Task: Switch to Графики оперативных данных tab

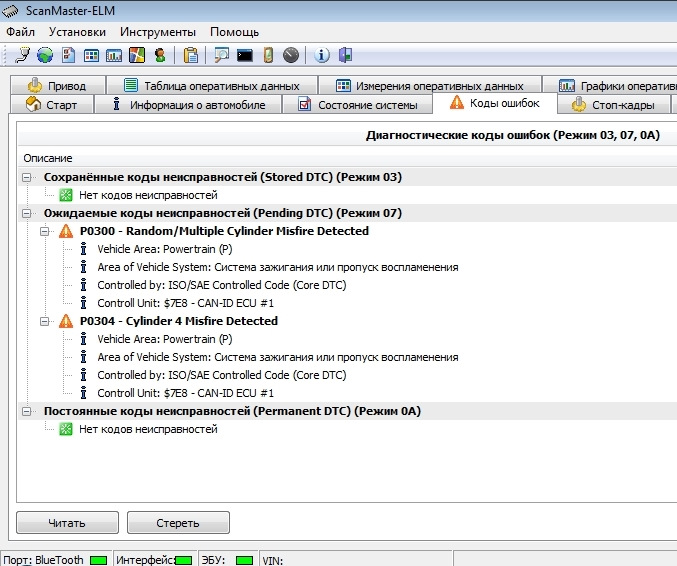Action: click(610, 85)
